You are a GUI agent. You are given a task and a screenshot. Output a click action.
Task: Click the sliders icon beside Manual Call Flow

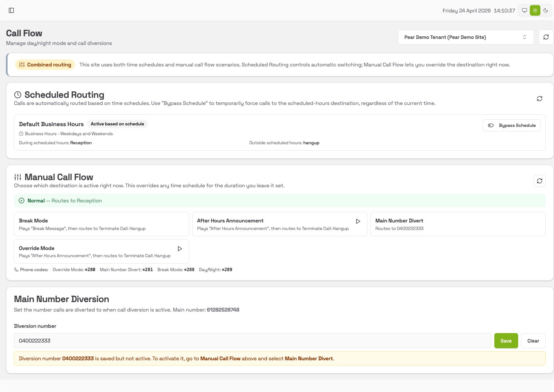click(18, 177)
